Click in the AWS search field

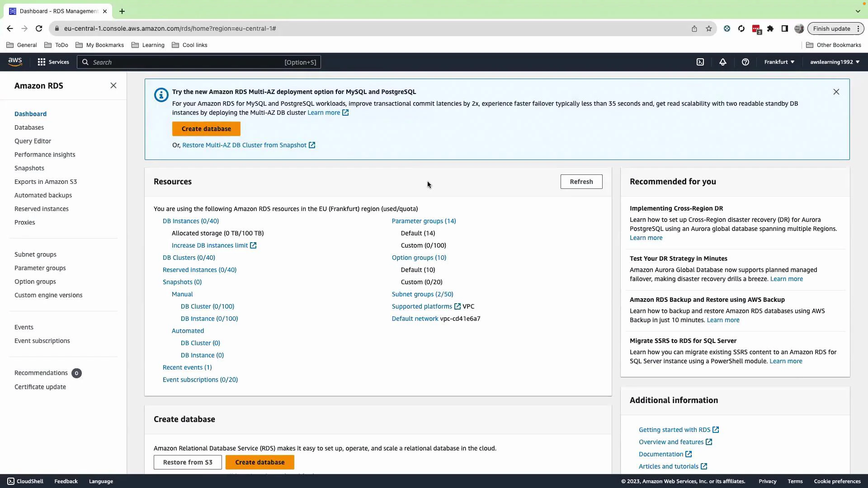pos(199,62)
